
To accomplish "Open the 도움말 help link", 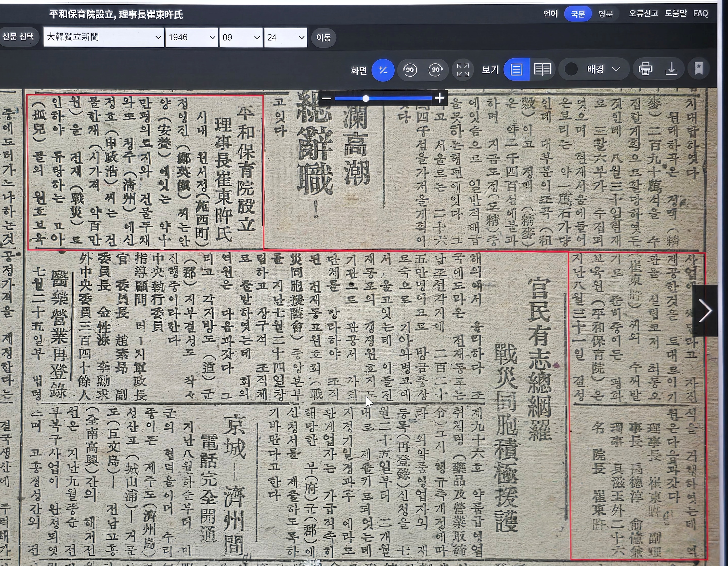I will (x=676, y=14).
